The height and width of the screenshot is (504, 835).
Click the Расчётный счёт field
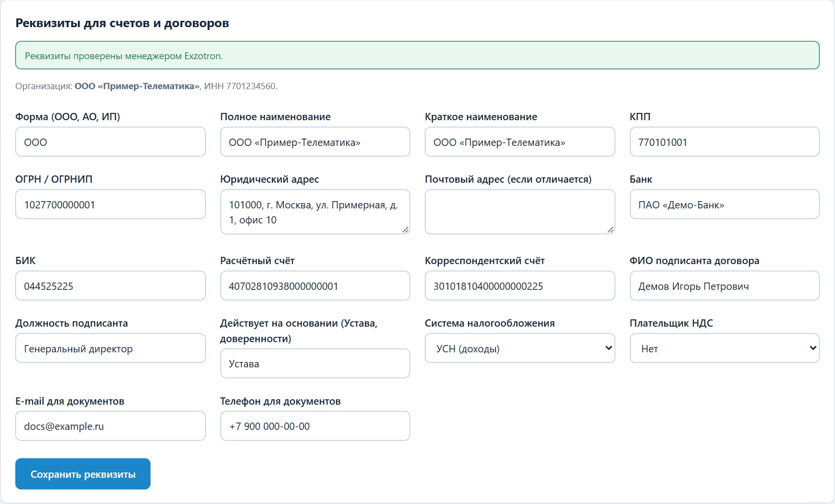pyautogui.click(x=315, y=285)
